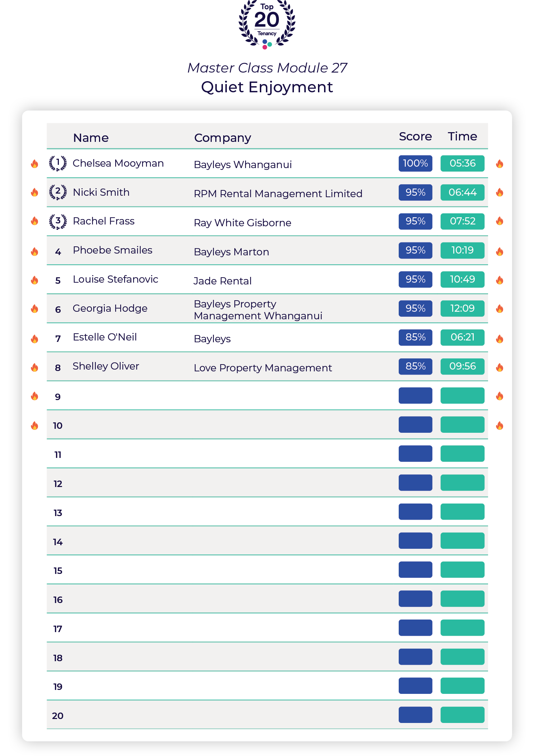Viewport: 534px width, 756px height.
Task: Click the Score column header
Action: click(415, 136)
